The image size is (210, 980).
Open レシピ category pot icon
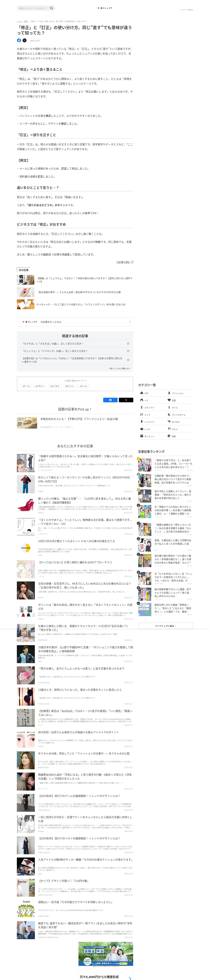coord(142,429)
